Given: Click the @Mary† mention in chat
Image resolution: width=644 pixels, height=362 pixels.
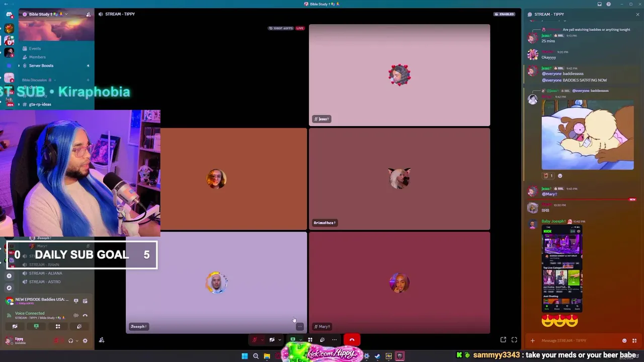Looking at the screenshot, I should click(549, 194).
